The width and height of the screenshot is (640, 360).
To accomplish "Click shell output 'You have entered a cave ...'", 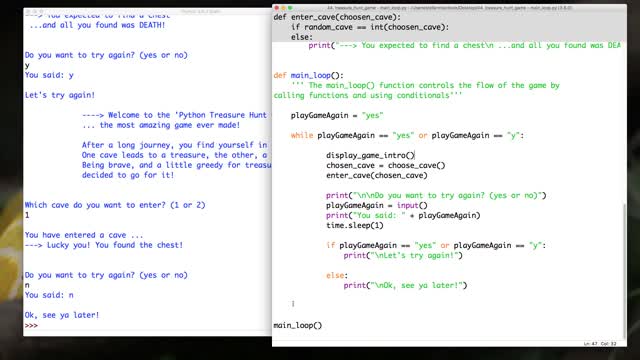I will click(84, 235).
